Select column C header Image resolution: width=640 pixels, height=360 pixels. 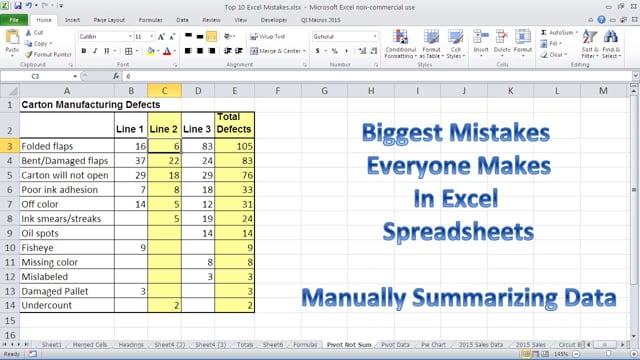point(164,91)
